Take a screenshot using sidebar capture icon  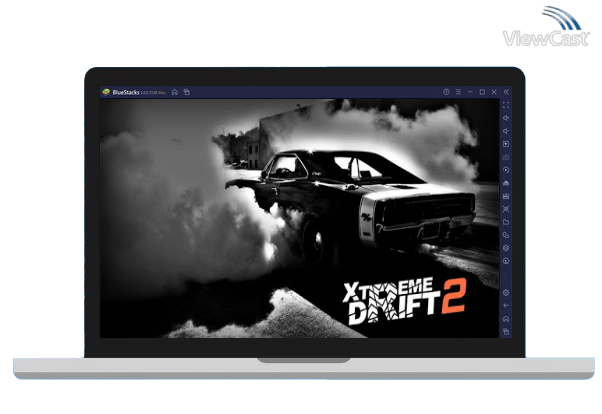506,209
